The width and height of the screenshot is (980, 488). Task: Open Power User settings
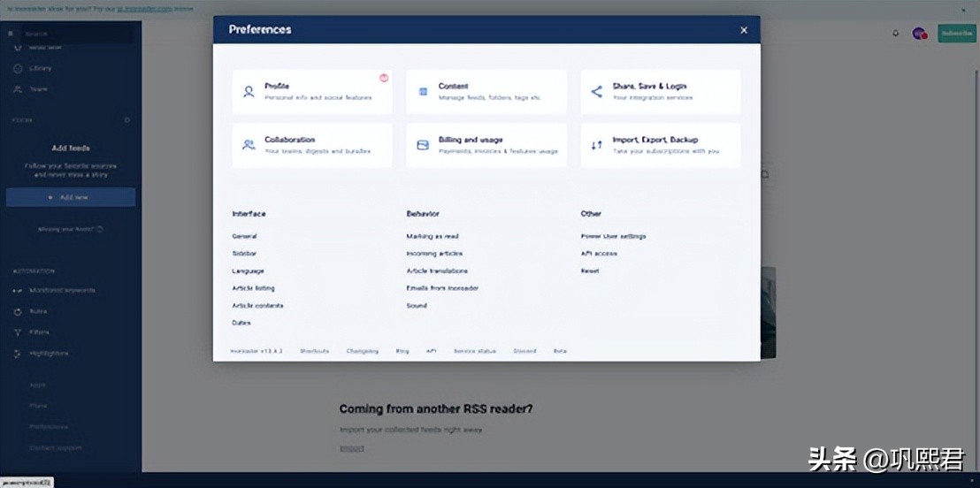pyautogui.click(x=613, y=236)
